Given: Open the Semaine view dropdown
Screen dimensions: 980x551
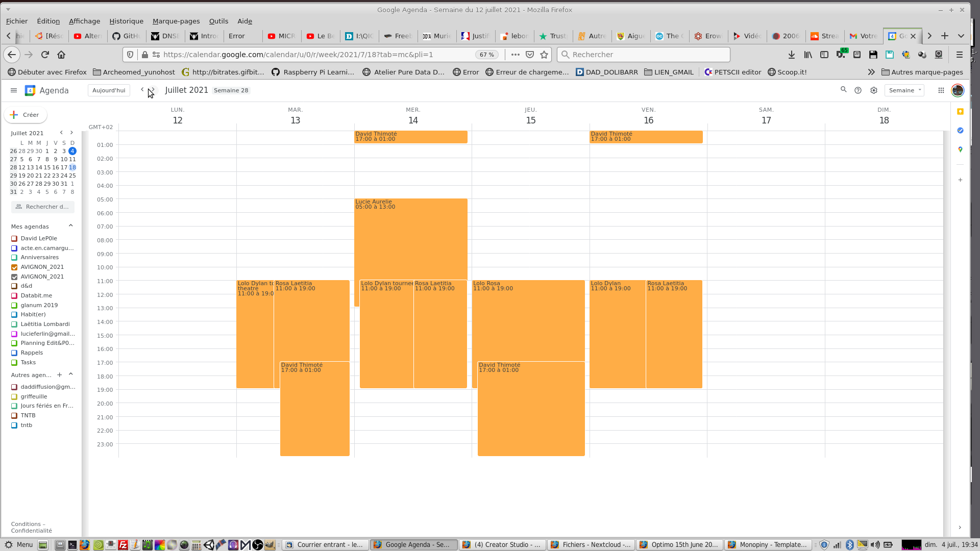Looking at the screenshot, I should [x=904, y=90].
